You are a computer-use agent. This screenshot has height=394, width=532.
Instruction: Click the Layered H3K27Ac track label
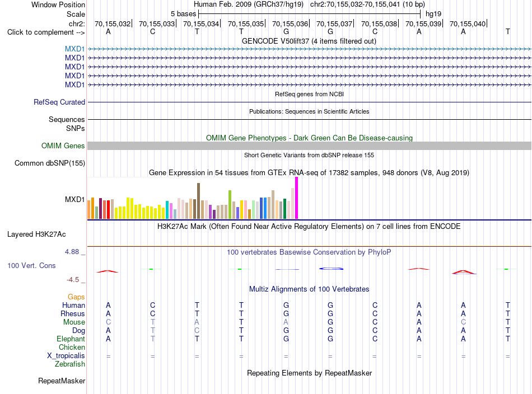[36, 234]
